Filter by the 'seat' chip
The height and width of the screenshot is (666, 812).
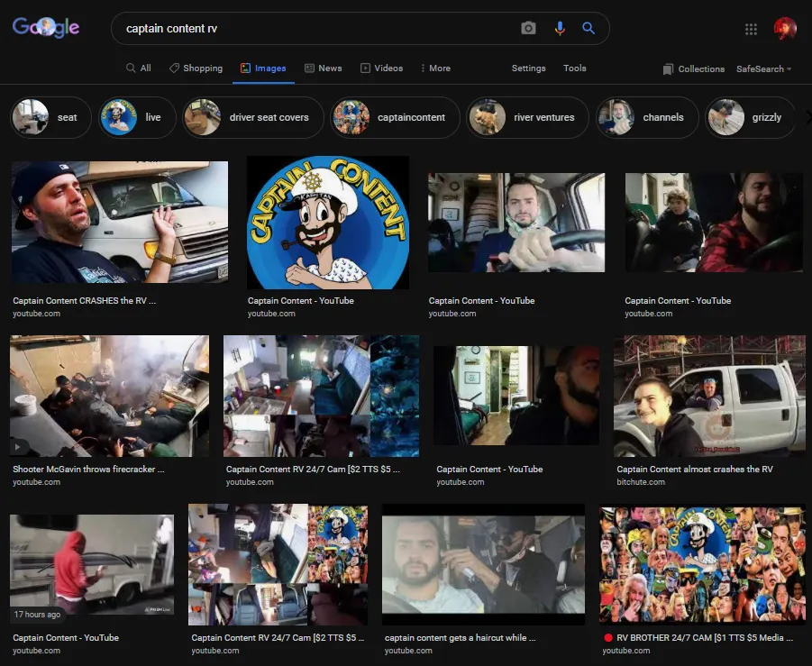[x=50, y=117]
